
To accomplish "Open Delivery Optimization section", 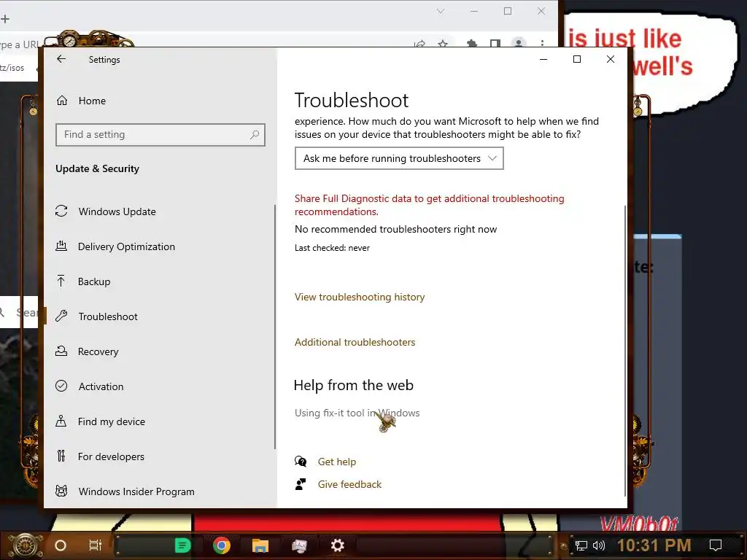I will 126,246.
